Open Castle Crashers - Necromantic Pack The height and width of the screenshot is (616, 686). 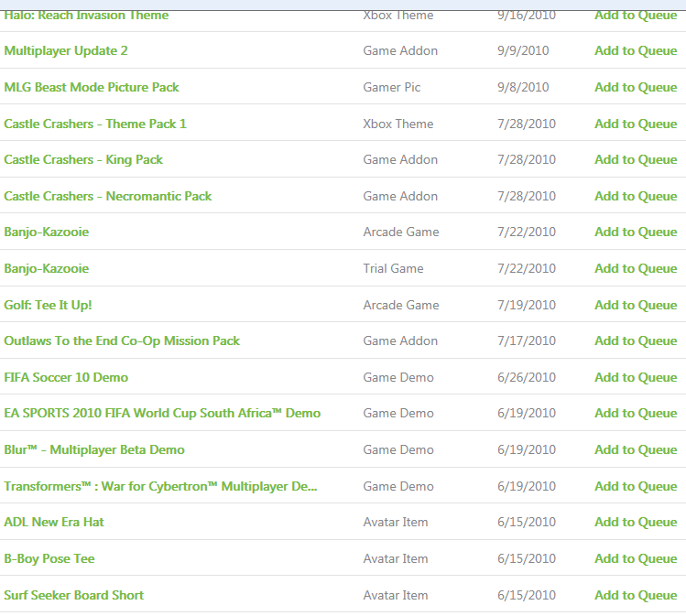[x=108, y=196]
